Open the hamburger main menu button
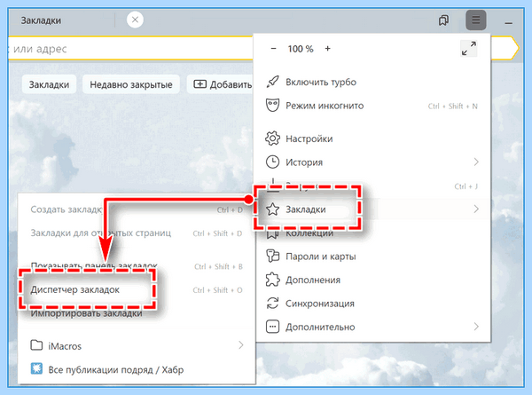Image resolution: width=532 pixels, height=395 pixels. (475, 20)
